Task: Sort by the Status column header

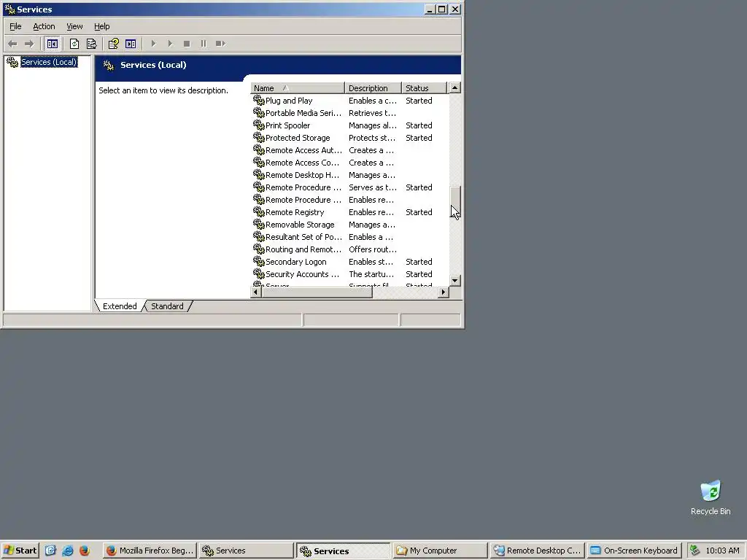Action: coord(424,88)
